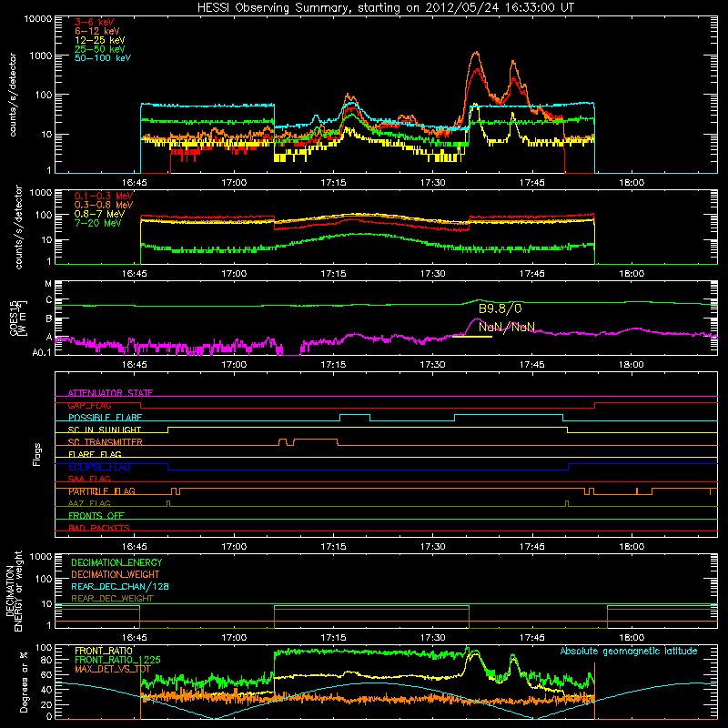728x728 pixels.
Task: Click the DECIMATION_ENERGY legend entry
Action: [x=116, y=562]
